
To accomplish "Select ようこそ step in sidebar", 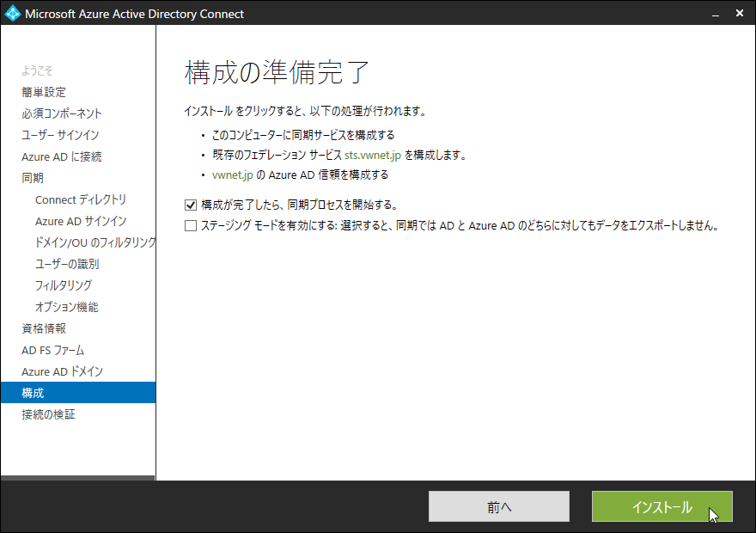I will coord(37,70).
